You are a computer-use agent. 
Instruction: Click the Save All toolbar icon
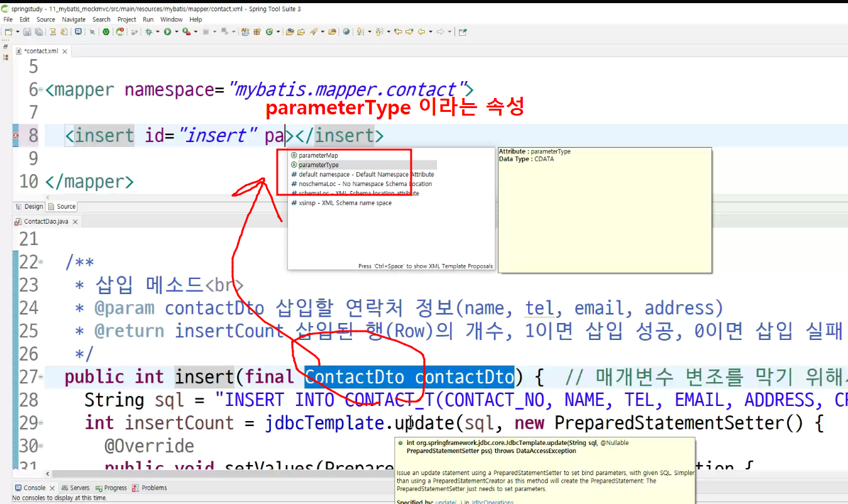pyautogui.click(x=39, y=31)
